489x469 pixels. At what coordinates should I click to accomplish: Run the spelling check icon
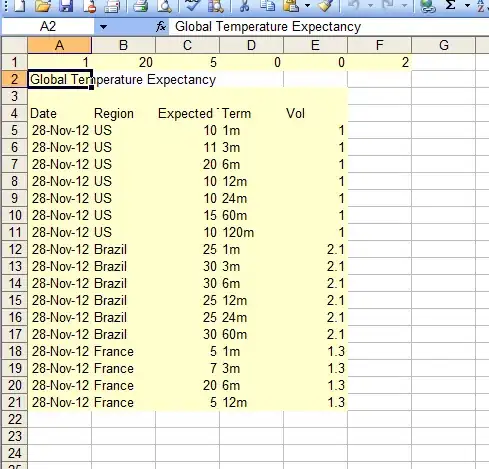pos(192,5)
